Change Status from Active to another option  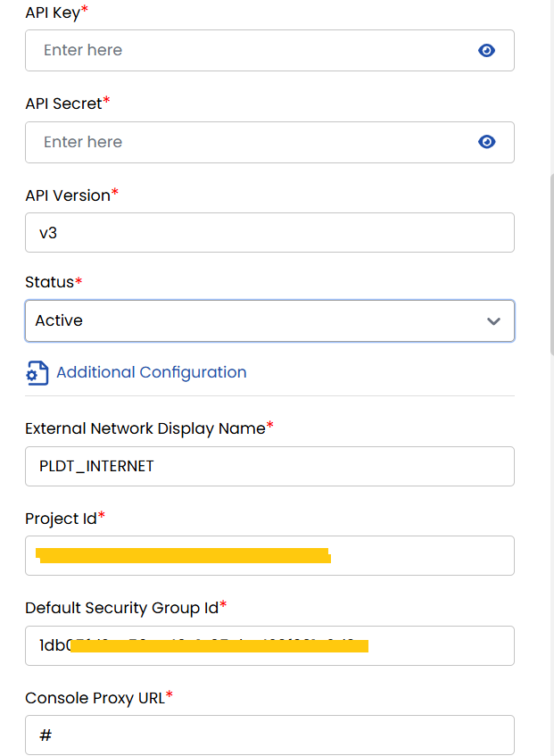click(x=269, y=320)
